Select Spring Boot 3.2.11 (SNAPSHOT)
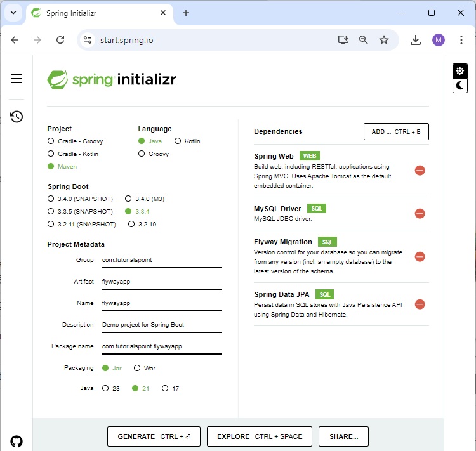 coord(82,225)
